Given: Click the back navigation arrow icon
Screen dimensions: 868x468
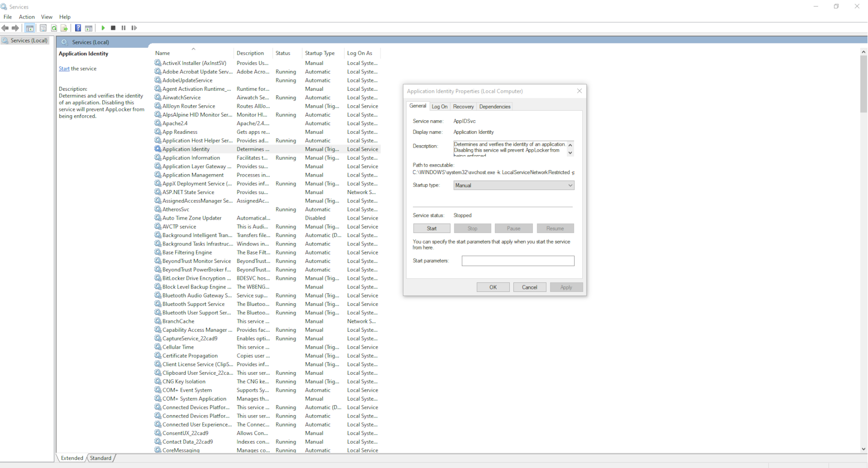Looking at the screenshot, I should (5, 28).
